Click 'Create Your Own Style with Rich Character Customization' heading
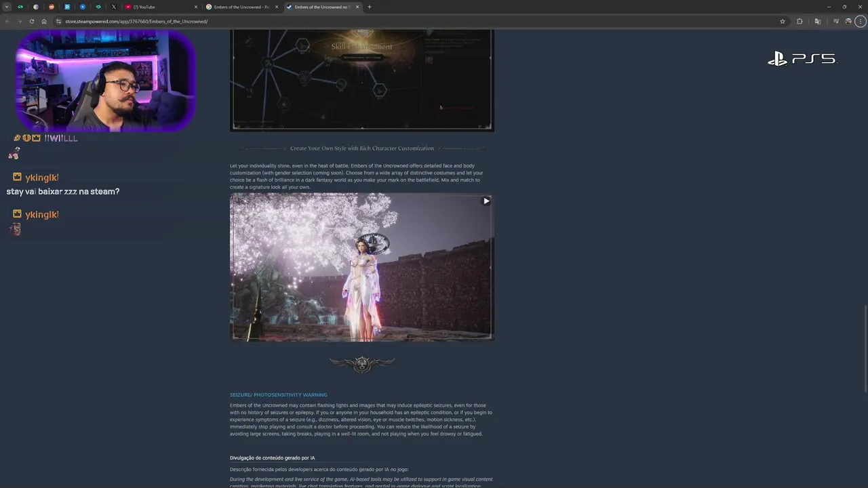 pos(362,148)
